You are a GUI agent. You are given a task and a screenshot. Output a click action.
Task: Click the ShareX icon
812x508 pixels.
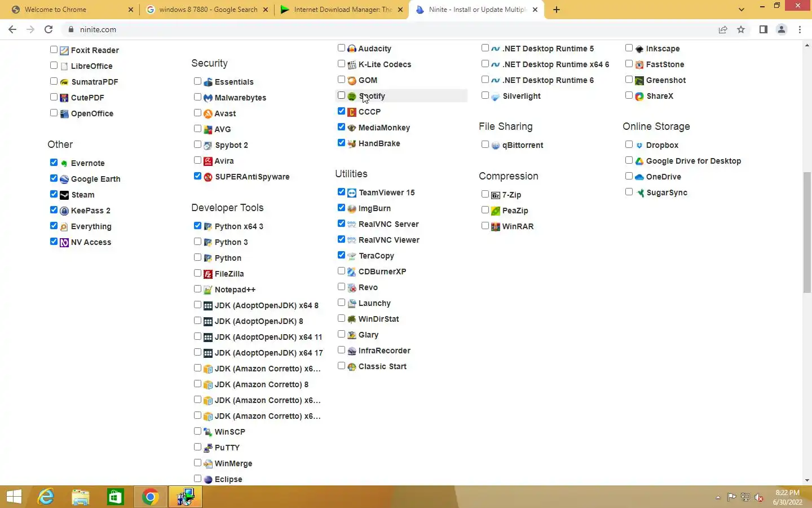click(x=639, y=97)
